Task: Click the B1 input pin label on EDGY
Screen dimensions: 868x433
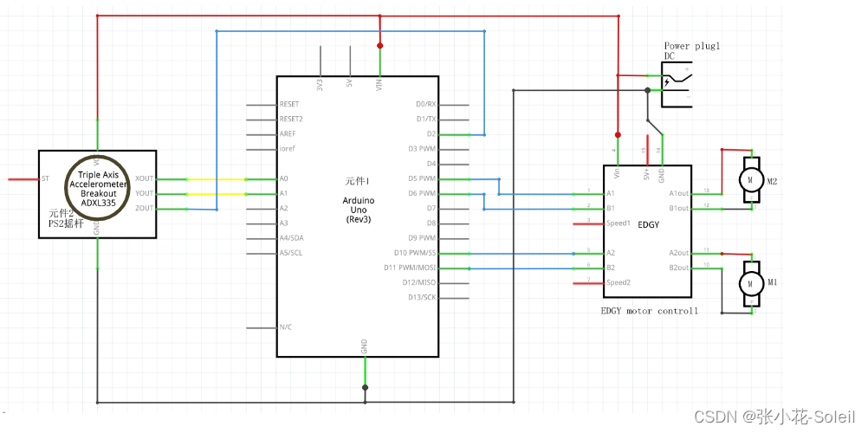Action: click(611, 208)
